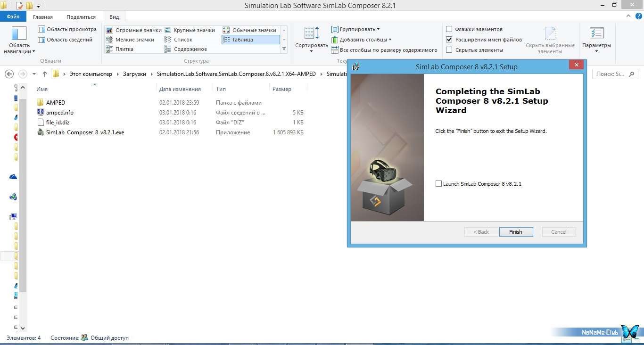Customize Quick Access Toolbar dropdown arrow

39,6
